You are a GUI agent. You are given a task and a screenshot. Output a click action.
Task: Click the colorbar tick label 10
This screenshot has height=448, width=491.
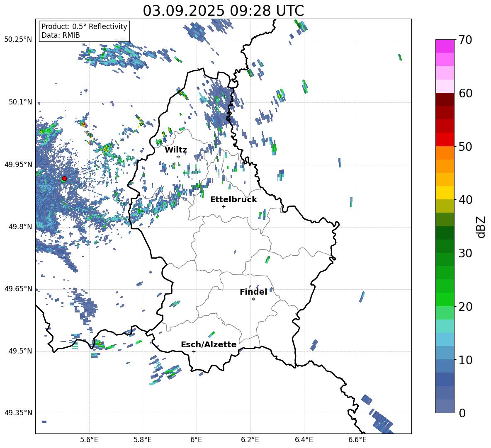pos(465,360)
